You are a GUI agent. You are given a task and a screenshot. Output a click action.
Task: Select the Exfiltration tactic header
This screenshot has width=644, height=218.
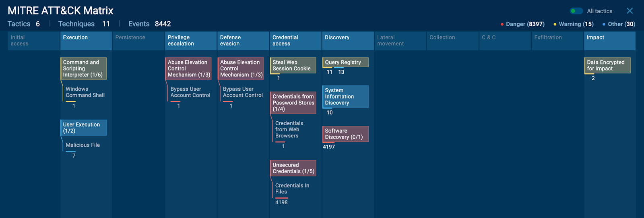coord(557,41)
